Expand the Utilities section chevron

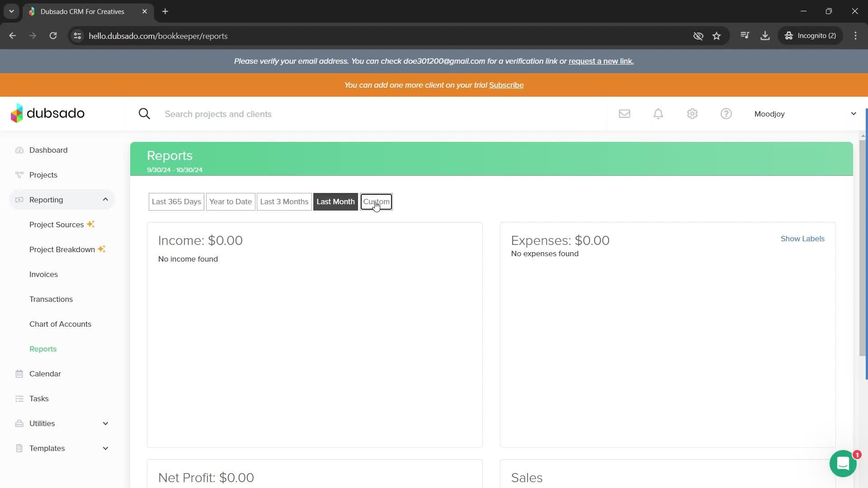105,423
